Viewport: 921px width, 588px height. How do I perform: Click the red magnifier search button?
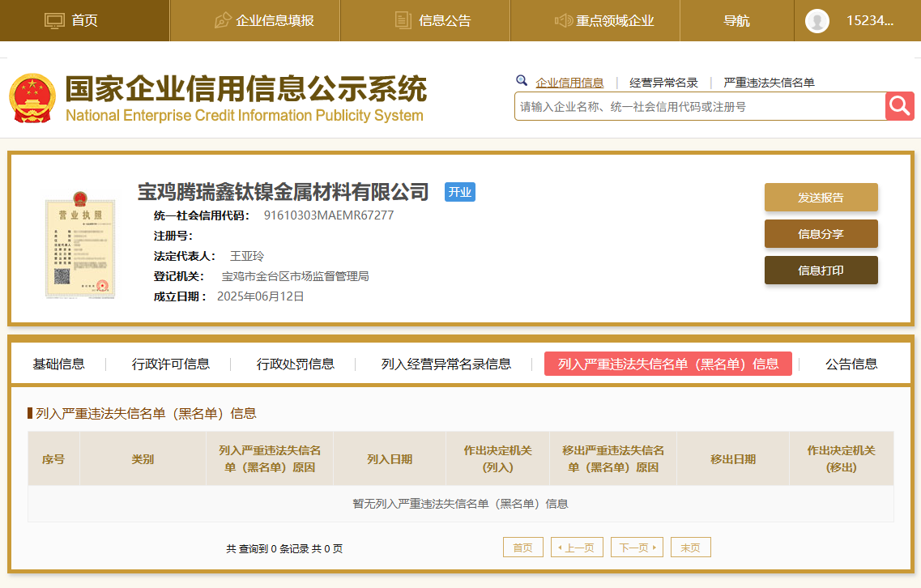click(x=900, y=106)
